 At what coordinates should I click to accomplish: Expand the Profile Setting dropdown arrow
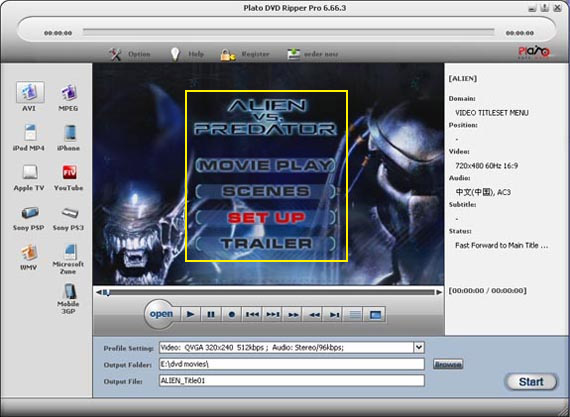419,348
